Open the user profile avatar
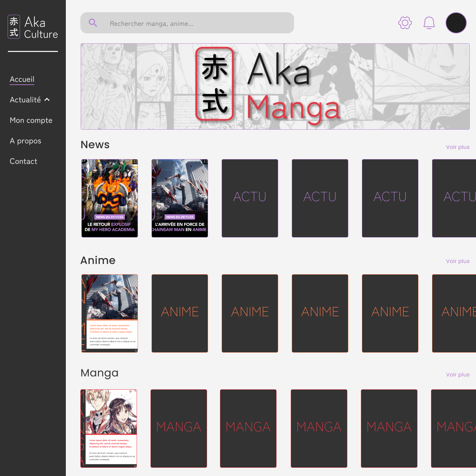This screenshot has width=476, height=476. coord(456,23)
